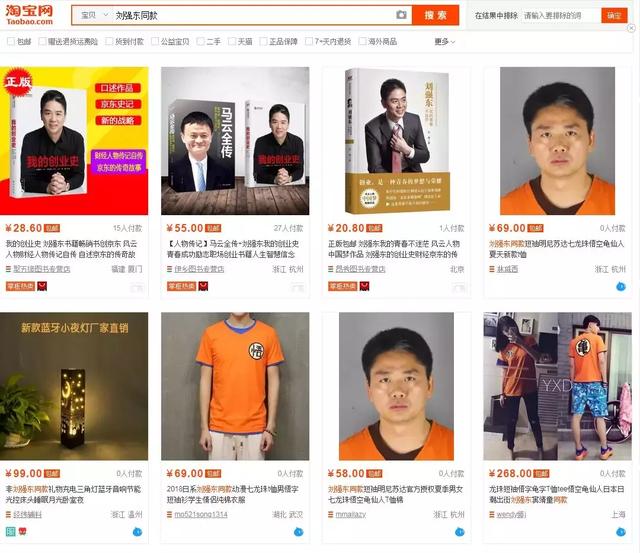Open 马云全传 two-book thumbnail

[x=235, y=141]
